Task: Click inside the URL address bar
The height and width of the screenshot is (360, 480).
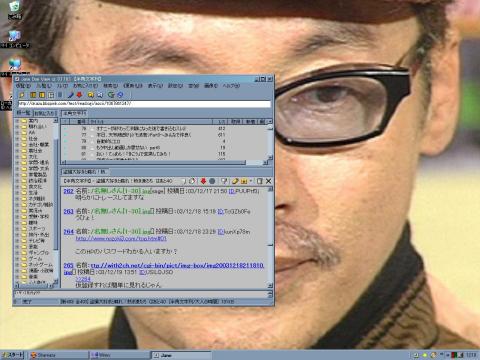Action: [144, 104]
